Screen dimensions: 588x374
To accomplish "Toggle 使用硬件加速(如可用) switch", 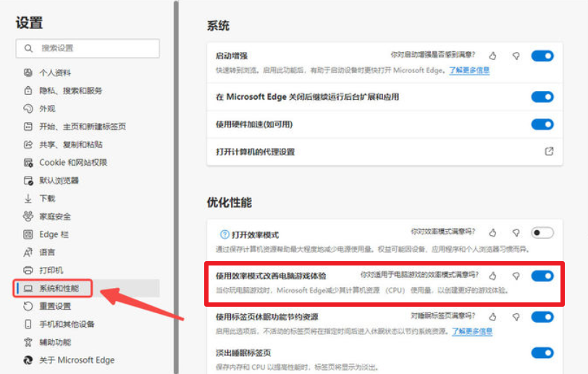I will click(x=542, y=124).
